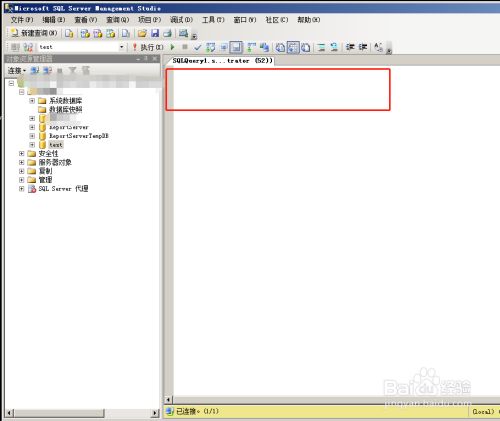500x421 pixels.
Task: Expand the 服务器对象 folder
Action: click(21, 162)
